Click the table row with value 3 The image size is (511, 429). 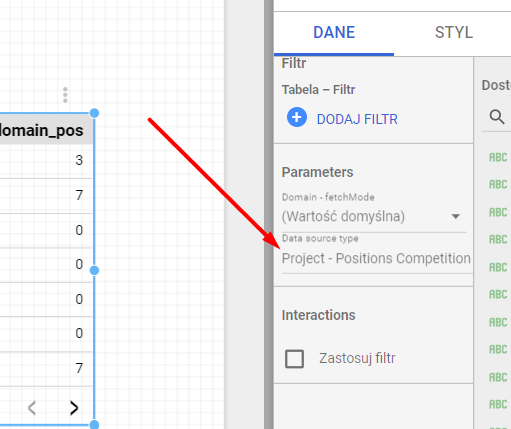(46, 161)
